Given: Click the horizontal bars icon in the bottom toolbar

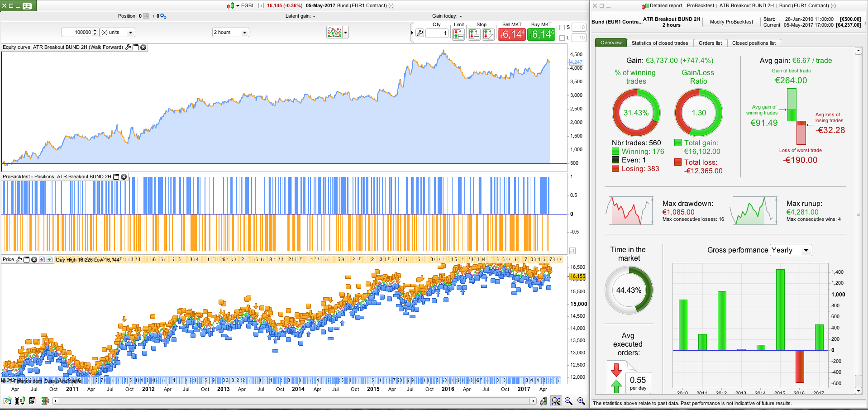Looking at the screenshot, I should pyautogui.click(x=45, y=400).
